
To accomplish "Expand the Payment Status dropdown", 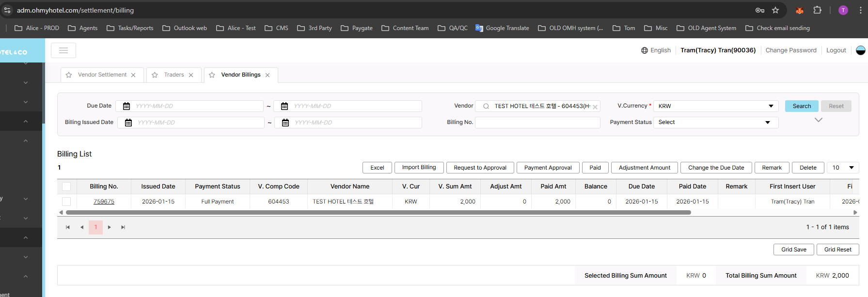I will (x=715, y=123).
